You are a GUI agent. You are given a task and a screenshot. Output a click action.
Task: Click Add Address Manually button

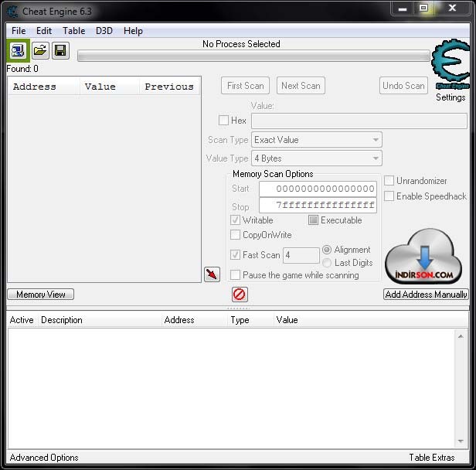point(426,295)
